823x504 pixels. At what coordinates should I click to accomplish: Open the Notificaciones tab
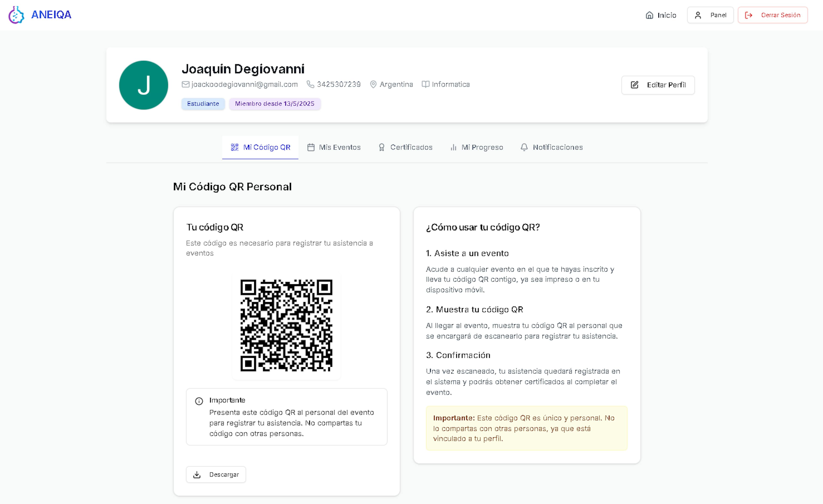point(551,147)
